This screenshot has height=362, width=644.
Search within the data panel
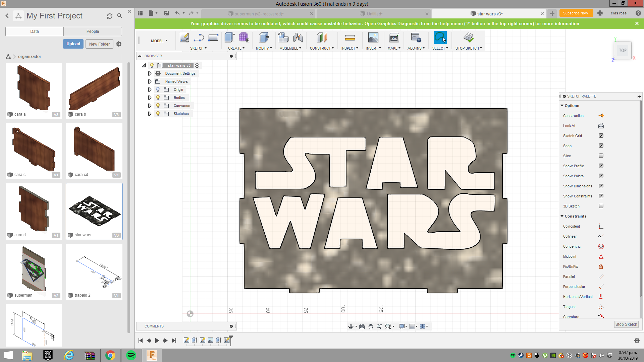click(x=119, y=16)
